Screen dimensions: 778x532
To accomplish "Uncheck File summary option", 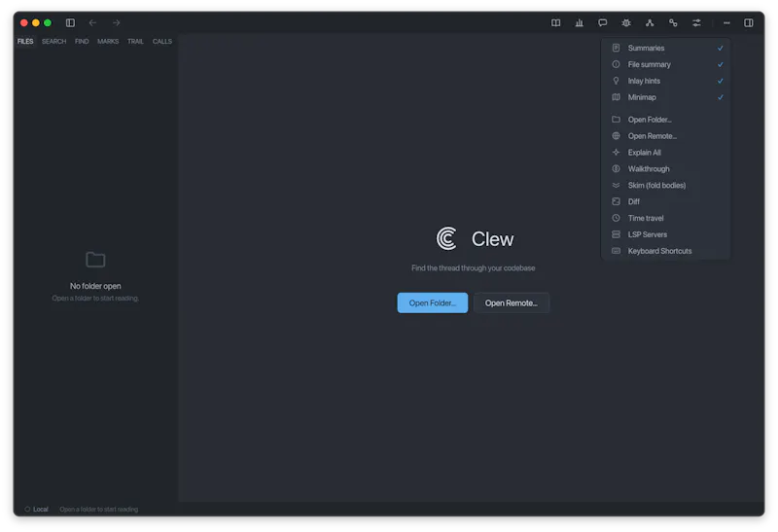I will click(666, 64).
